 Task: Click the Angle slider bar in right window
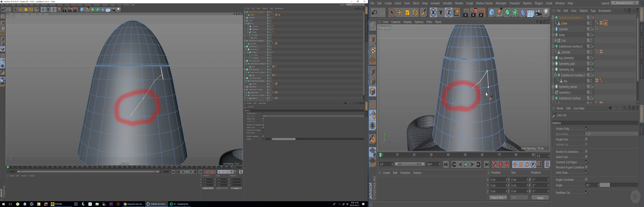point(619,185)
